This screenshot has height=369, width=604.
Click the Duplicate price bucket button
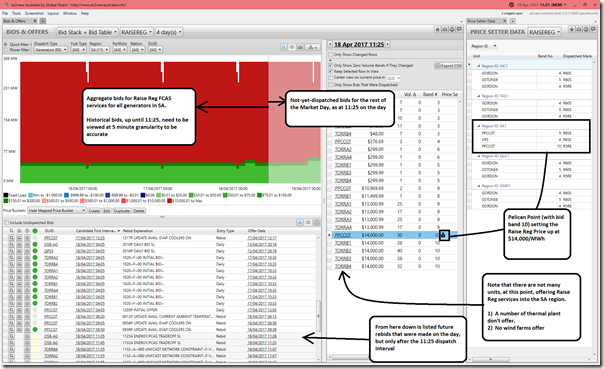(x=122, y=211)
